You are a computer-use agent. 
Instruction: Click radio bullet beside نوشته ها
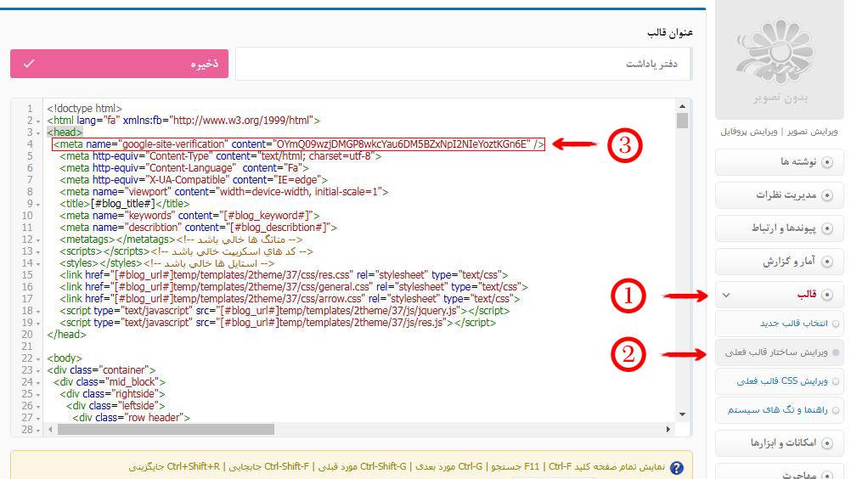tap(827, 162)
